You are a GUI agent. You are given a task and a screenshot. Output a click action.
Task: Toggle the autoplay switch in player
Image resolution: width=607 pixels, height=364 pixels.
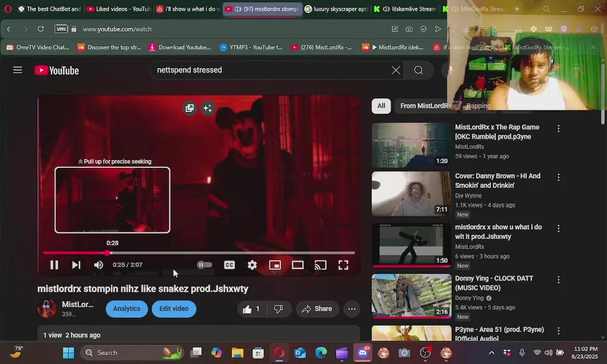204,265
